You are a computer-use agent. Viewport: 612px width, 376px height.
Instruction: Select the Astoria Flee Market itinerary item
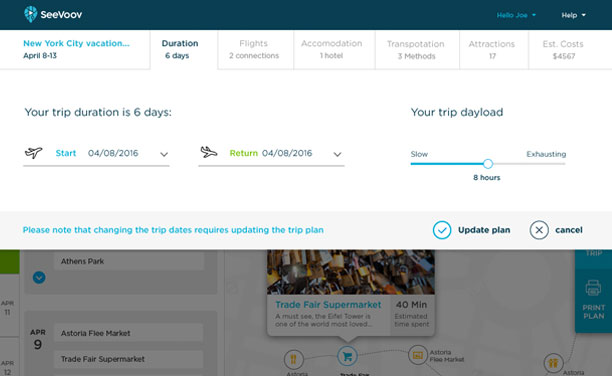(x=128, y=333)
